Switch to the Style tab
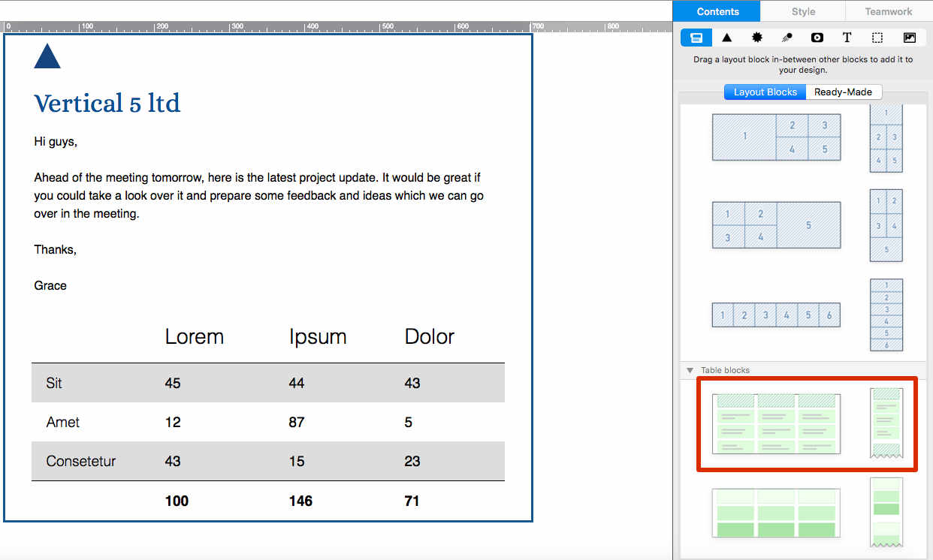Screen dimensions: 933x560 pos(803,11)
